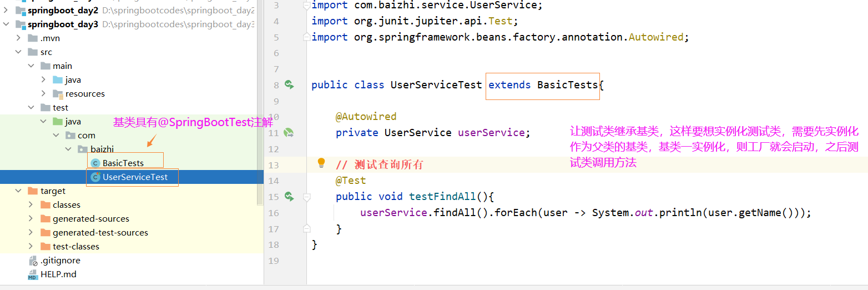
Task: Click the baizhi package icon
Action: (x=83, y=149)
